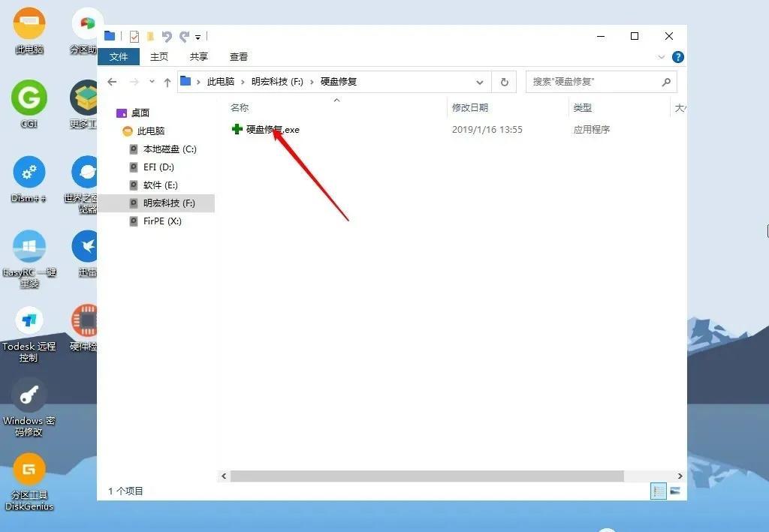Expand the ribbon with the chevron
The width and height of the screenshot is (769, 532).
click(x=661, y=57)
